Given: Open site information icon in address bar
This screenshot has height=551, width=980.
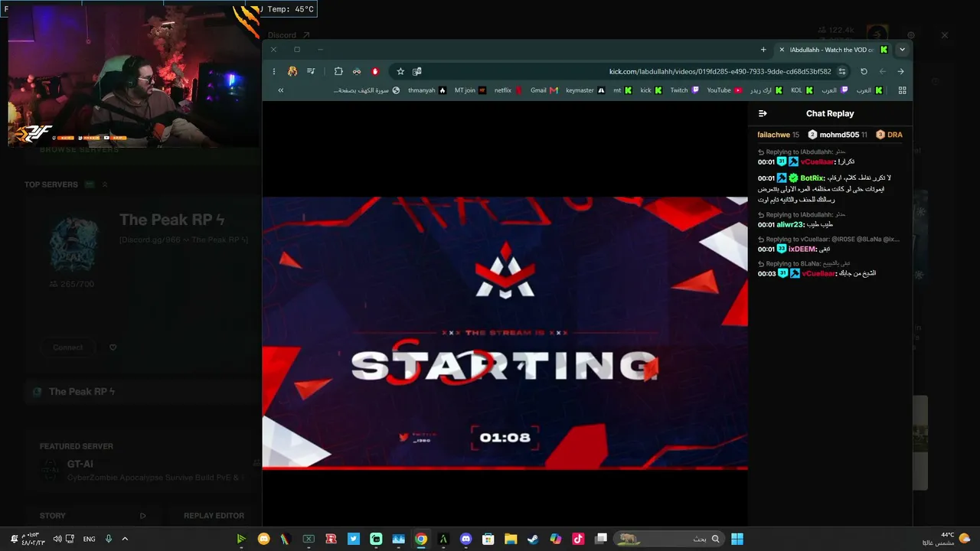Looking at the screenshot, I should (x=842, y=71).
